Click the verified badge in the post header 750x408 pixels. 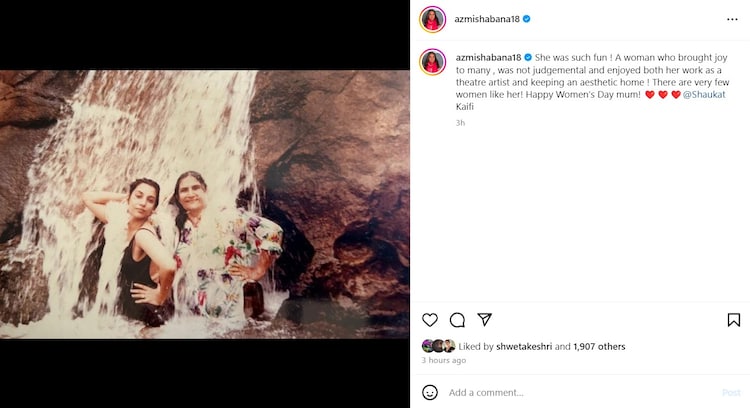click(526, 19)
